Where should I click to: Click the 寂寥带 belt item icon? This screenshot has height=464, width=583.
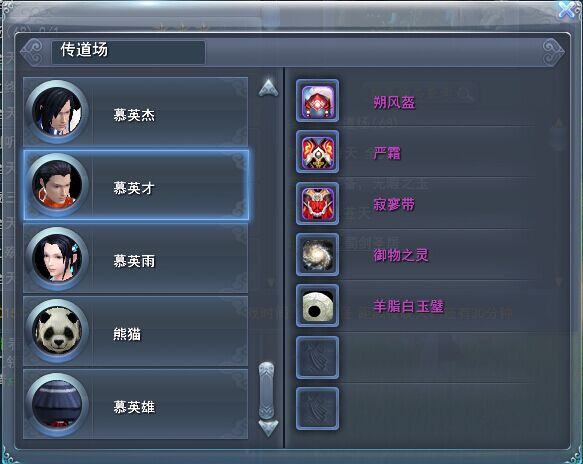[x=318, y=203]
